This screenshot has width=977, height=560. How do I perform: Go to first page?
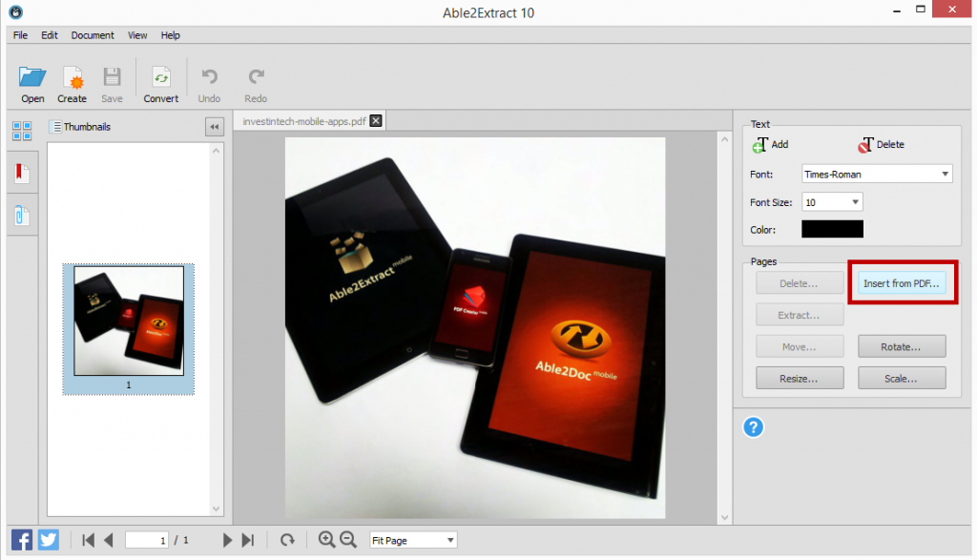[89, 540]
